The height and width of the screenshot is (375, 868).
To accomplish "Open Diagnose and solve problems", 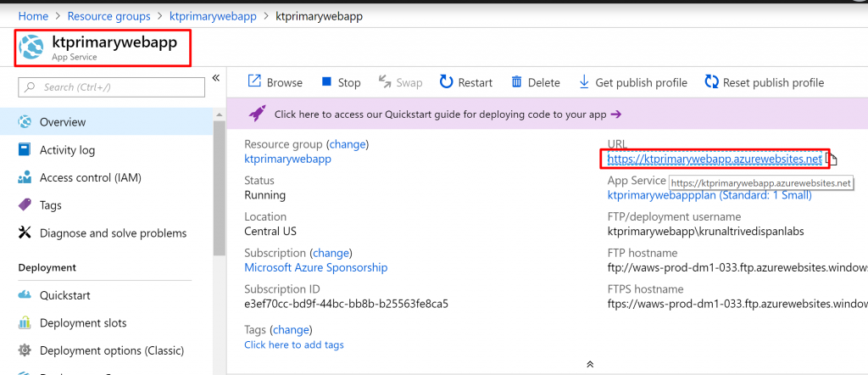I will pyautogui.click(x=106, y=232).
